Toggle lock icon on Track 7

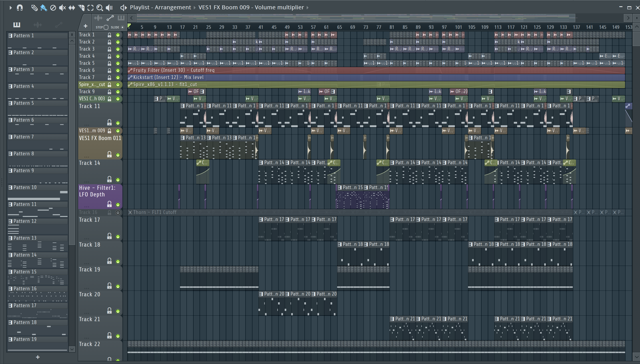point(109,77)
